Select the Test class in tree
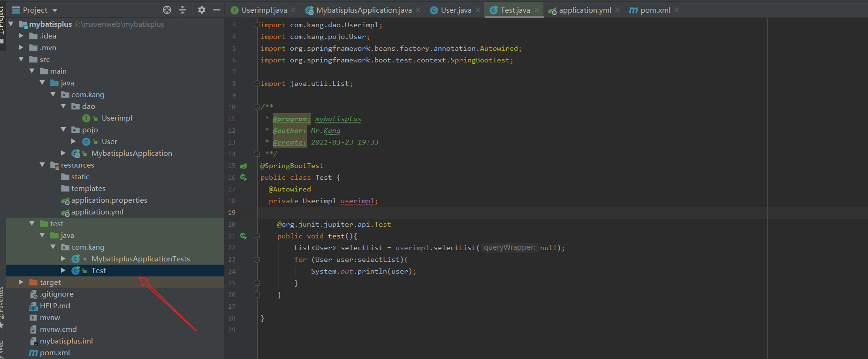The height and width of the screenshot is (359, 868). point(99,270)
